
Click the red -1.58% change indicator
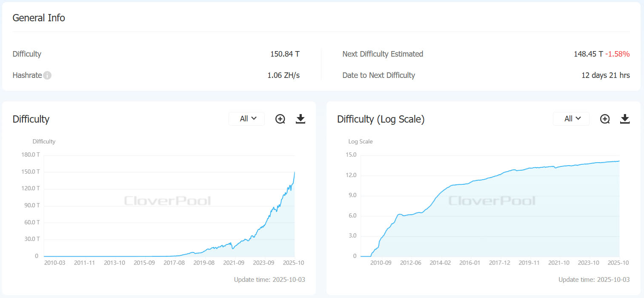tap(618, 54)
